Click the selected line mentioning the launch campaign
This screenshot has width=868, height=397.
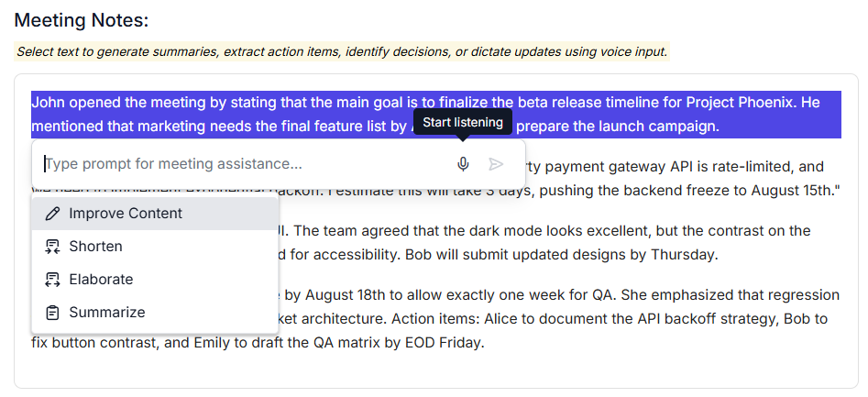[617, 127]
